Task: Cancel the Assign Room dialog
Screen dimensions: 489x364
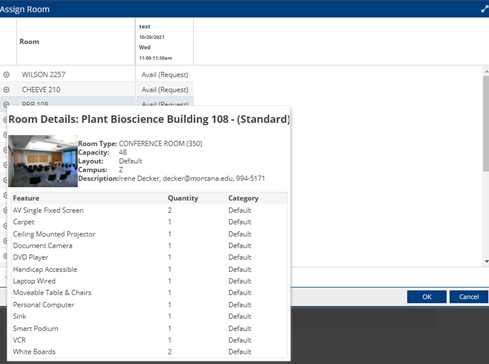Action: (469, 297)
